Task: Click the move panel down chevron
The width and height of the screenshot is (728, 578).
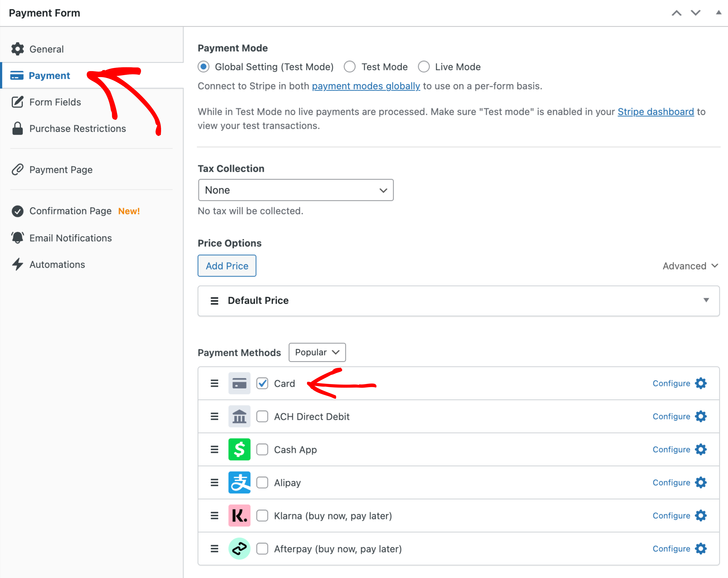Action: pyautogui.click(x=695, y=13)
